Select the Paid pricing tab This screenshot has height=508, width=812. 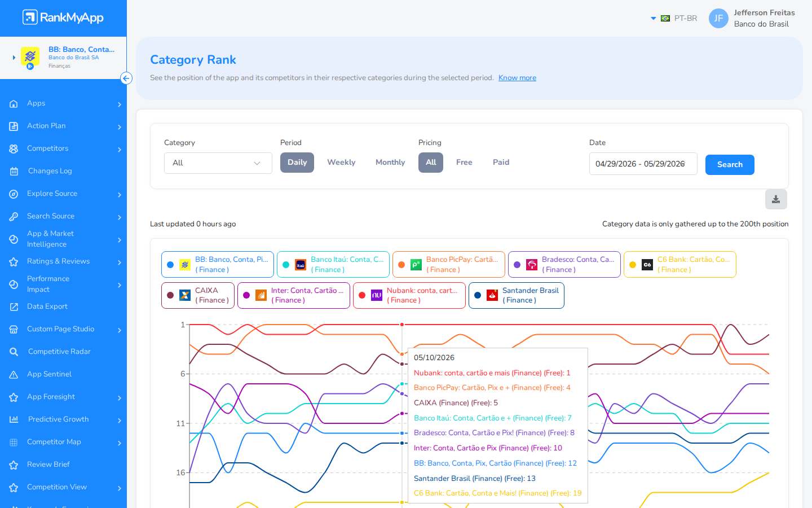pos(501,163)
